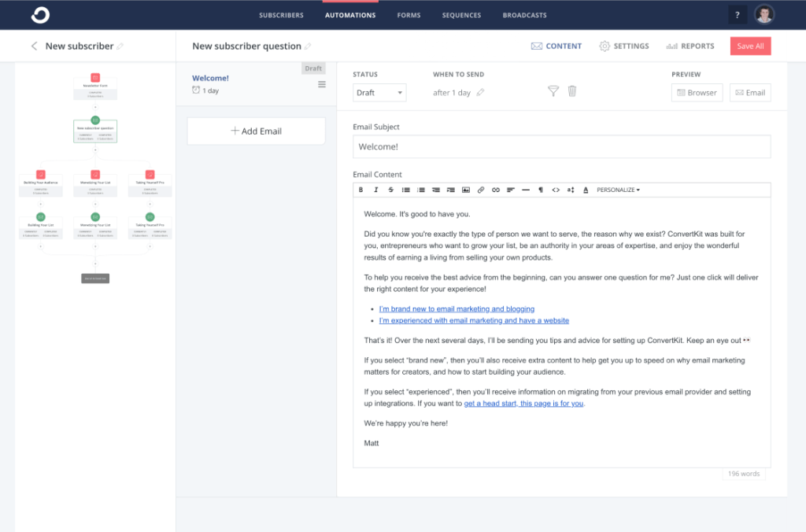The width and height of the screenshot is (806, 532).
Task: Click the Email Subject input field
Action: (x=561, y=146)
